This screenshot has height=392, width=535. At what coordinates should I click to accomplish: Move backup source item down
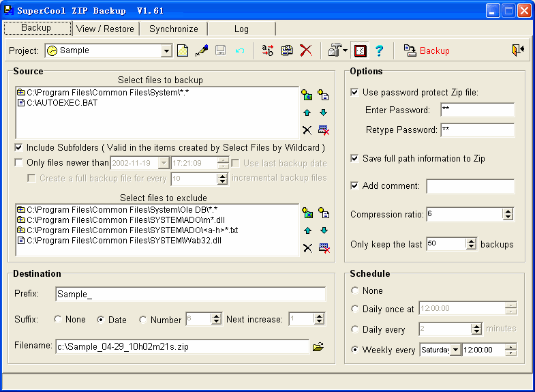click(x=324, y=112)
